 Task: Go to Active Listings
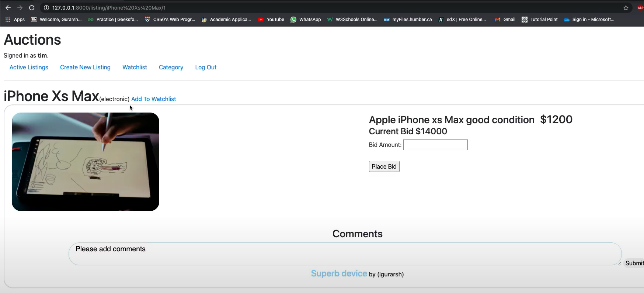[x=29, y=67]
